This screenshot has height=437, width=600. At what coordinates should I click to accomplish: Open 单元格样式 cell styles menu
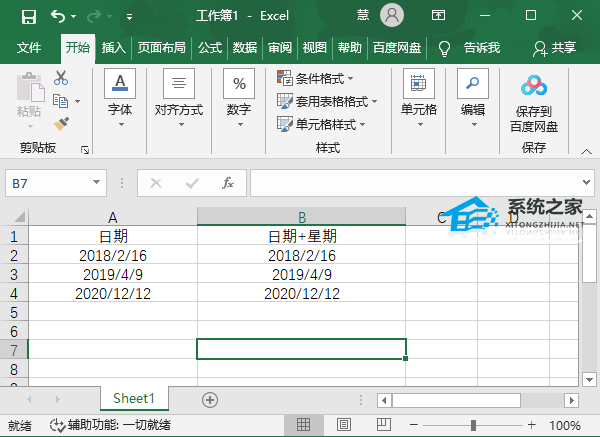[321, 124]
